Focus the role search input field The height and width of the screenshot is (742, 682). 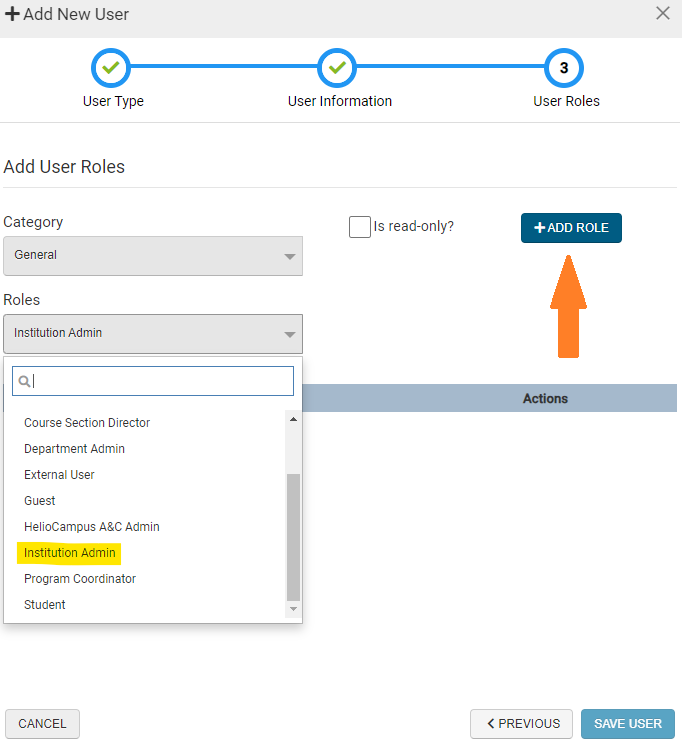coord(160,381)
